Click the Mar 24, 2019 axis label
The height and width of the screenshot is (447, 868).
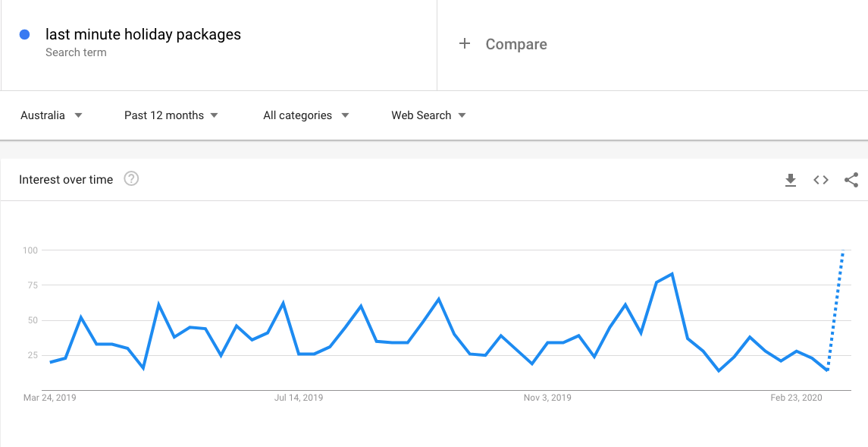[x=50, y=398]
